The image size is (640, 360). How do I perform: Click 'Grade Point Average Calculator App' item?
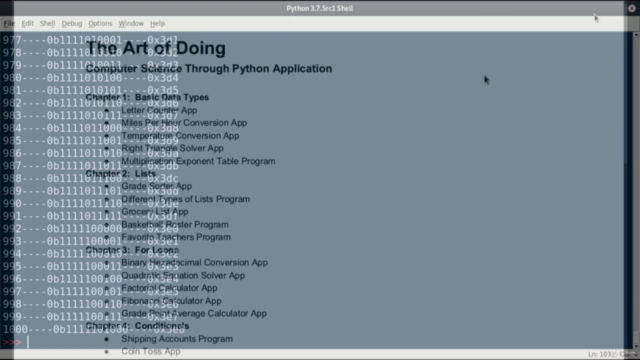tap(194, 313)
